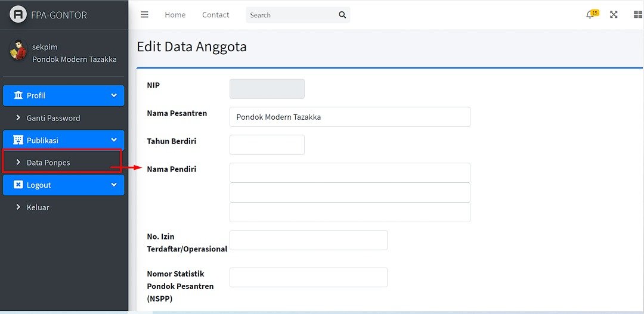
Task: Open the grid apps icon
Action: coord(637,15)
